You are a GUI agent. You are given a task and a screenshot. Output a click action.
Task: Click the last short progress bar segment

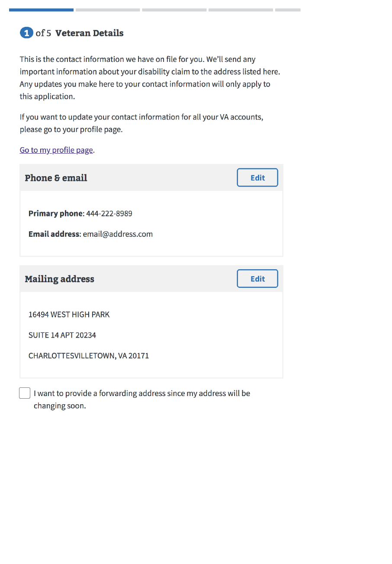288,10
